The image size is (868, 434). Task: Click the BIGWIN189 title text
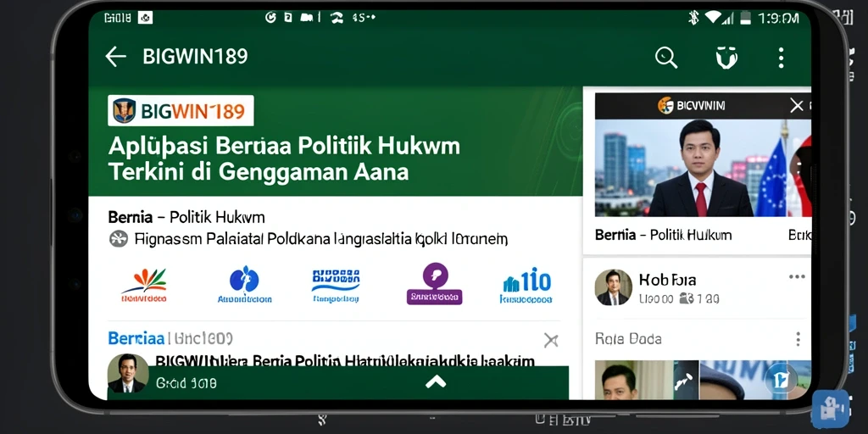(195, 57)
